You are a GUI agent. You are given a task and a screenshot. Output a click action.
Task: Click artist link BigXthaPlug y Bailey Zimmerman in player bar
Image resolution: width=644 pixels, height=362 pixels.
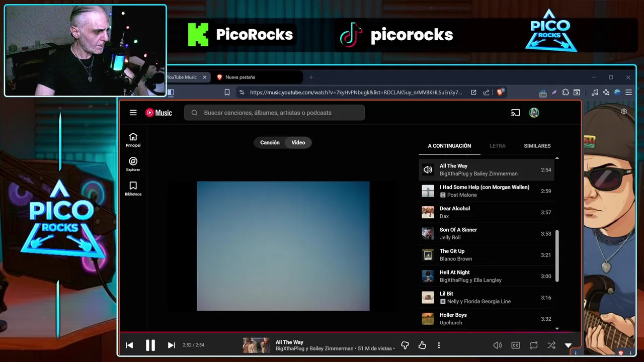[x=314, y=348]
